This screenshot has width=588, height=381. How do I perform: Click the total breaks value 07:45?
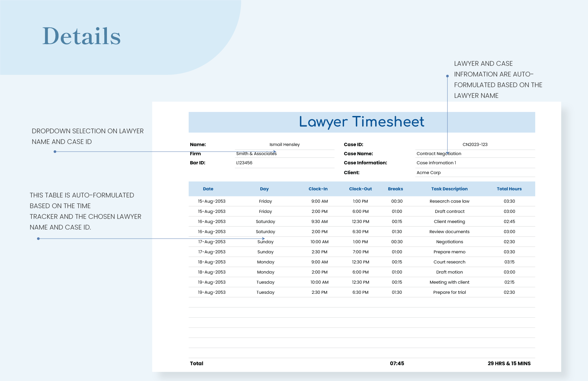pyautogui.click(x=397, y=363)
